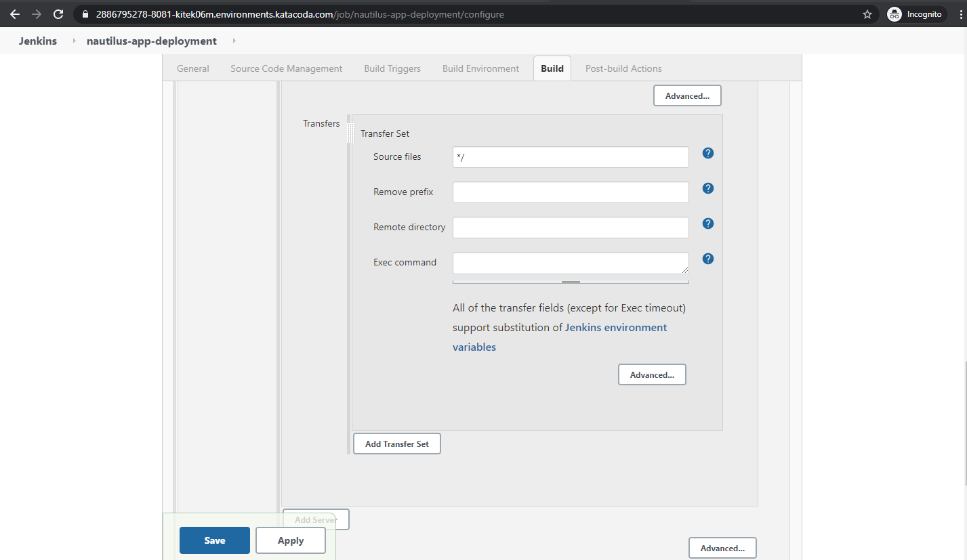
Task: Switch to Source Code Management tab
Action: click(286, 68)
